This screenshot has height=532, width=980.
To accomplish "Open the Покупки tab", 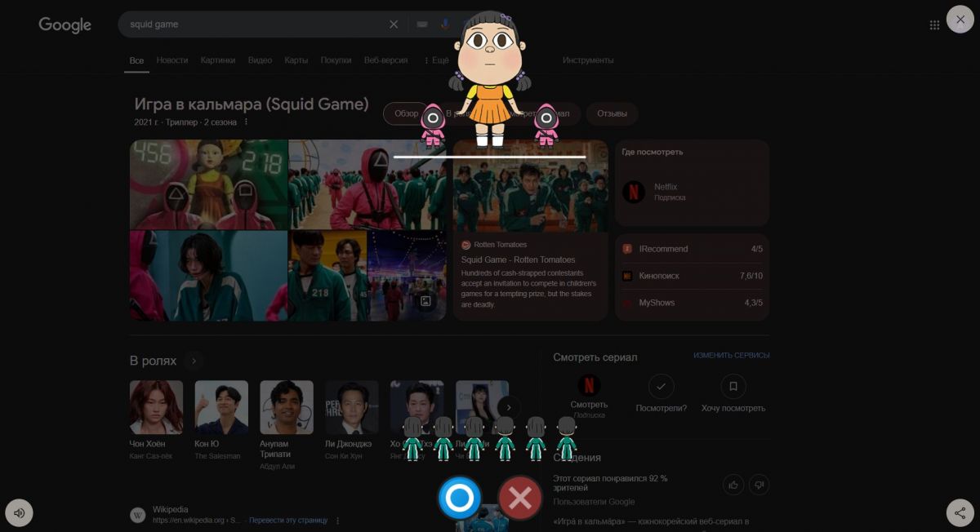I will coord(336,60).
